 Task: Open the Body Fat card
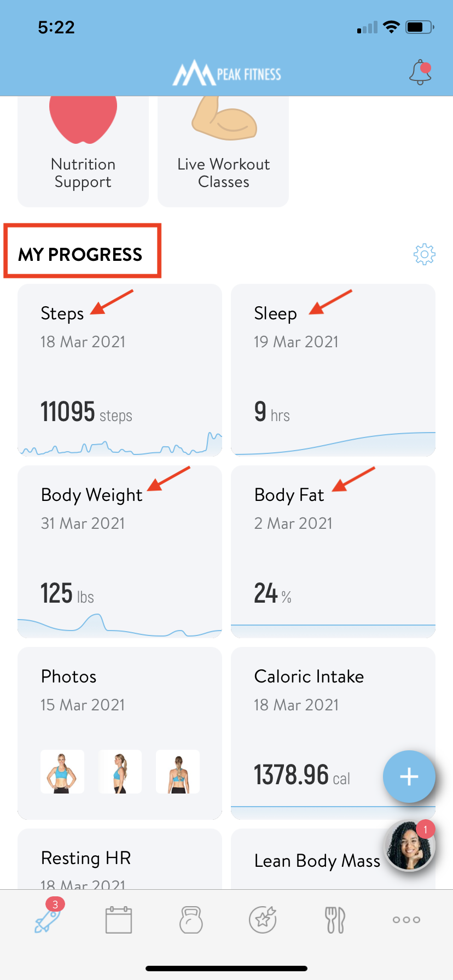pyautogui.click(x=333, y=552)
